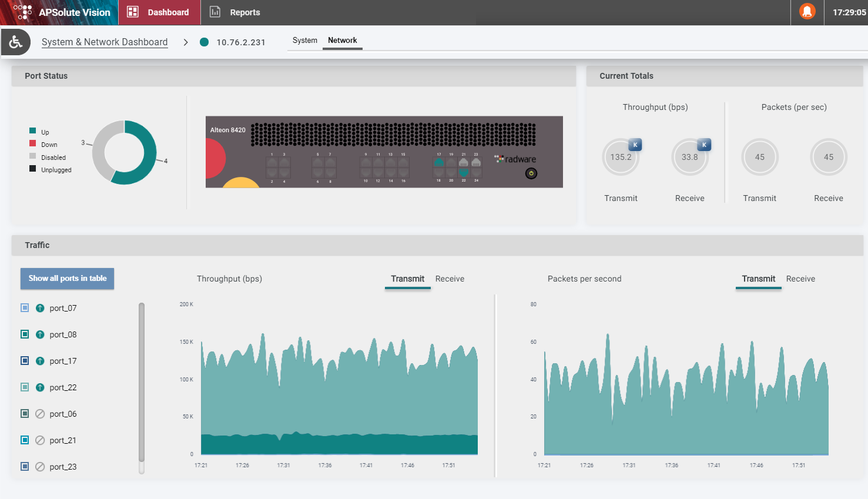This screenshot has width=868, height=499.
Task: Select Receive tab for Packets per second
Action: pyautogui.click(x=800, y=279)
